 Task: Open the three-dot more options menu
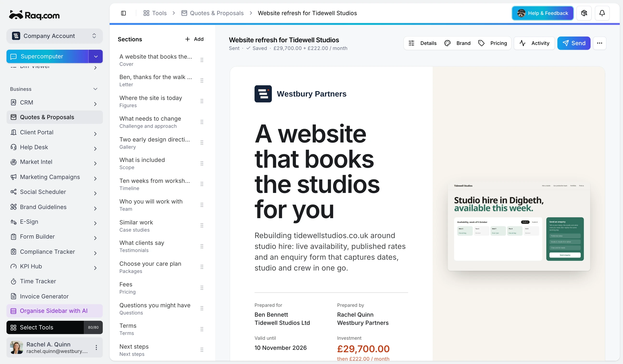coord(599,43)
